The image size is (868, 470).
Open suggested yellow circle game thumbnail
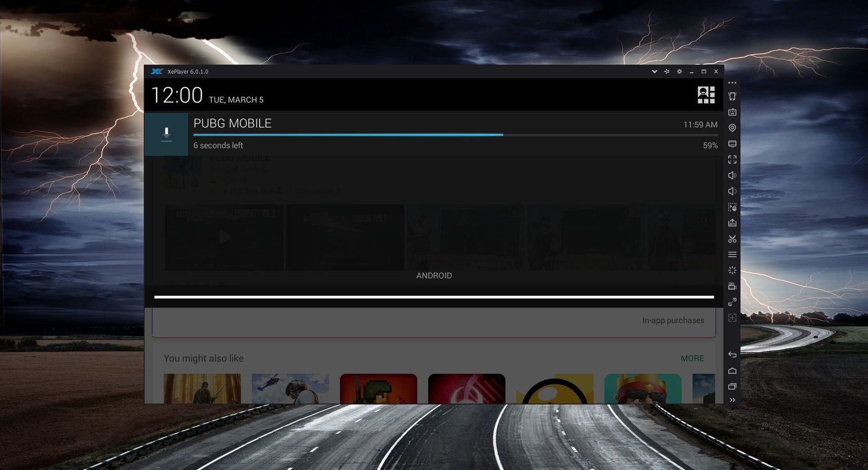(x=555, y=388)
